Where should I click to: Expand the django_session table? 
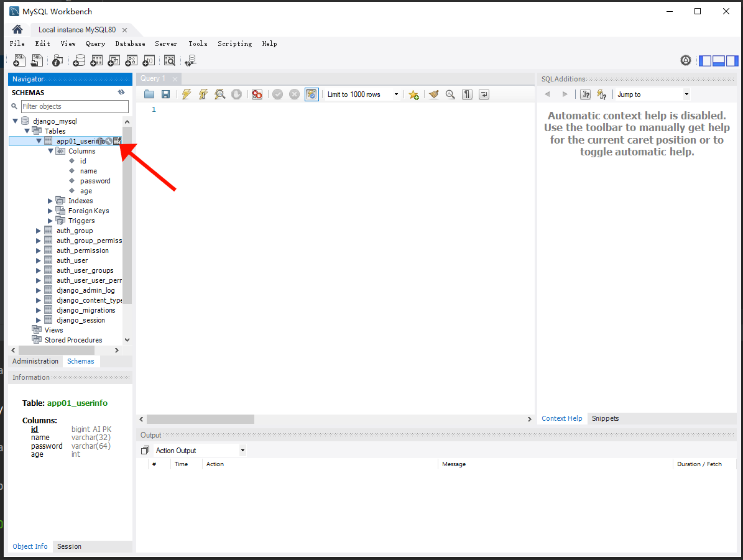[x=39, y=320]
